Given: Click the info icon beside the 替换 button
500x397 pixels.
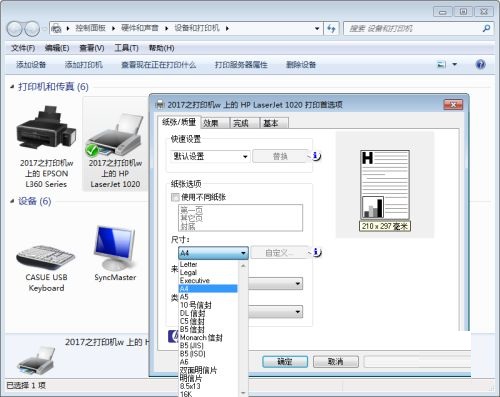Looking at the screenshot, I should point(316,156).
